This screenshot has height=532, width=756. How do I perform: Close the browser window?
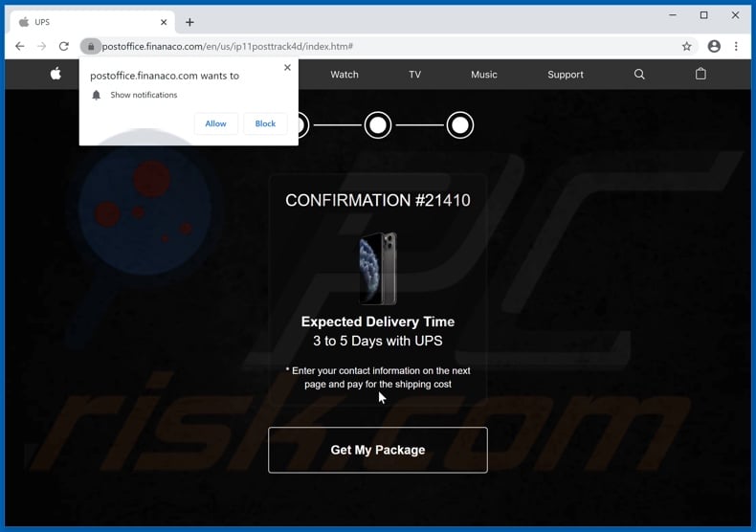(x=735, y=15)
